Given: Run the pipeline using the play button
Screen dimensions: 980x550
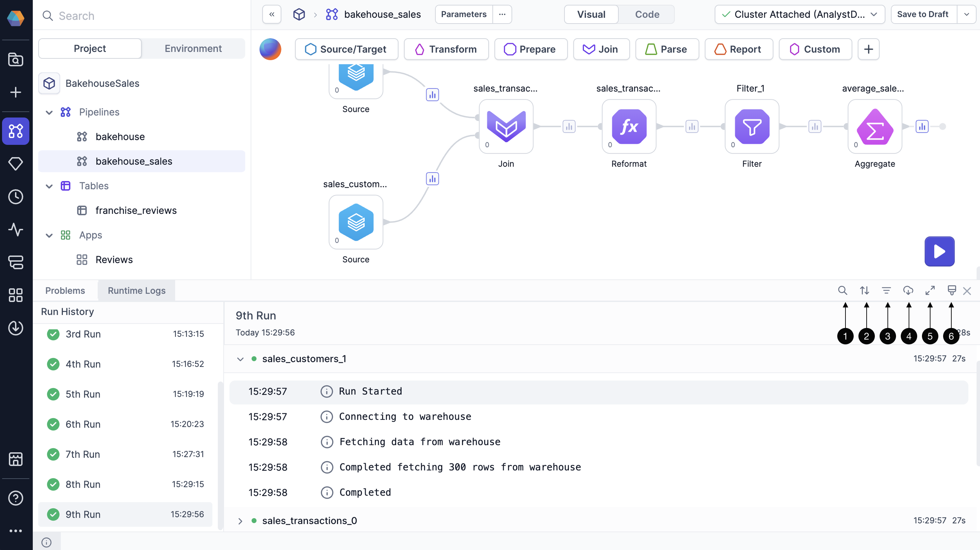Looking at the screenshot, I should pos(939,251).
